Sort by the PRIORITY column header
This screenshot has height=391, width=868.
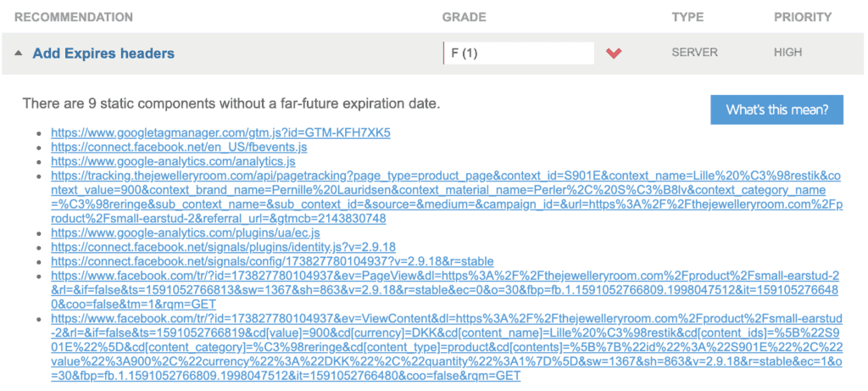coord(803,17)
